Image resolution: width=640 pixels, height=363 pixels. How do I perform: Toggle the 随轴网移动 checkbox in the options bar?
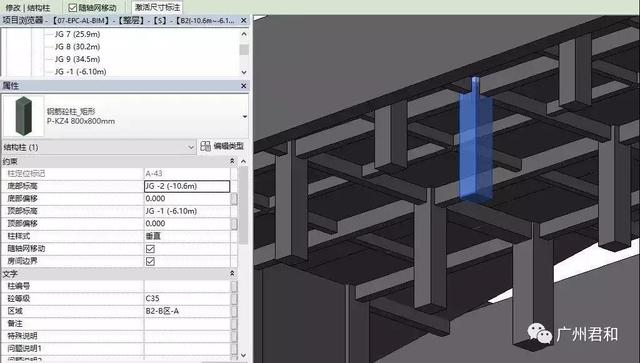(73, 8)
